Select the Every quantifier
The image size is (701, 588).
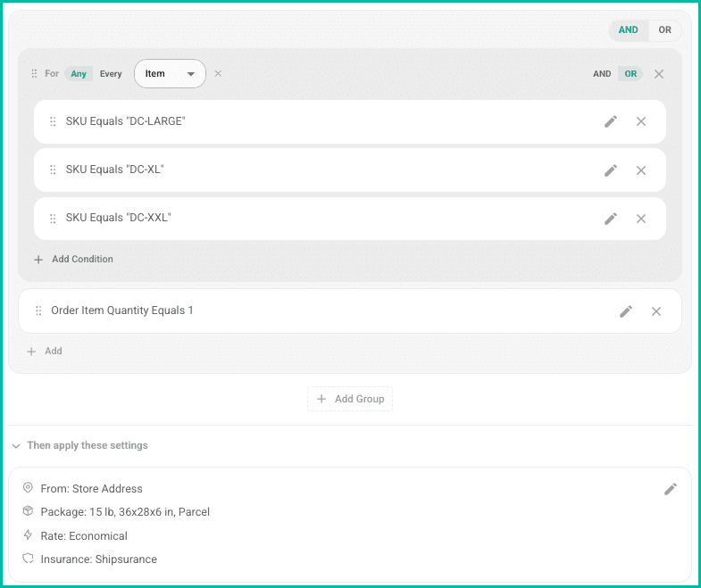[111, 74]
